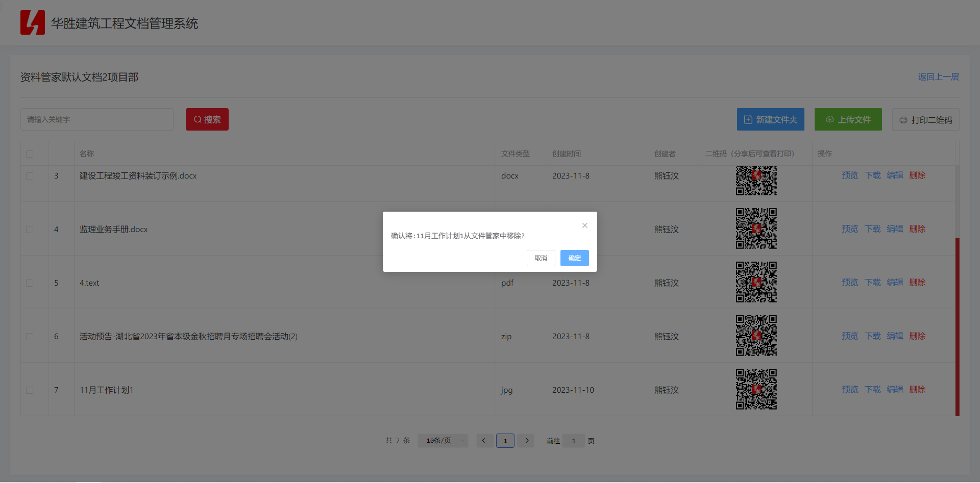
Task: Delete 监理业务手册.docx via 删除
Action: click(x=918, y=229)
